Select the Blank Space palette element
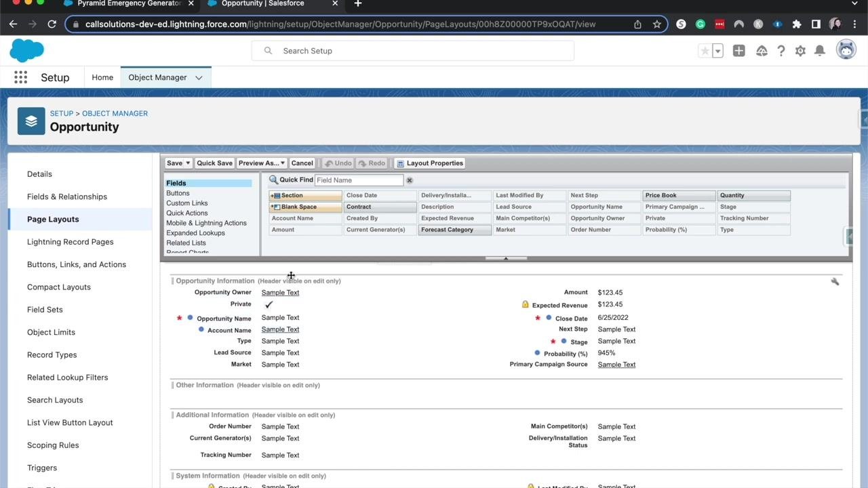The width and height of the screenshot is (868, 488). coord(305,207)
